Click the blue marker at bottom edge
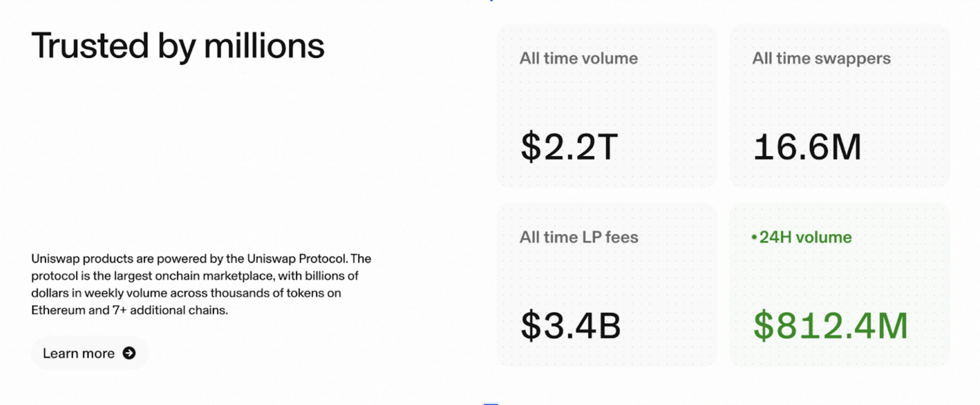 [x=490, y=403]
